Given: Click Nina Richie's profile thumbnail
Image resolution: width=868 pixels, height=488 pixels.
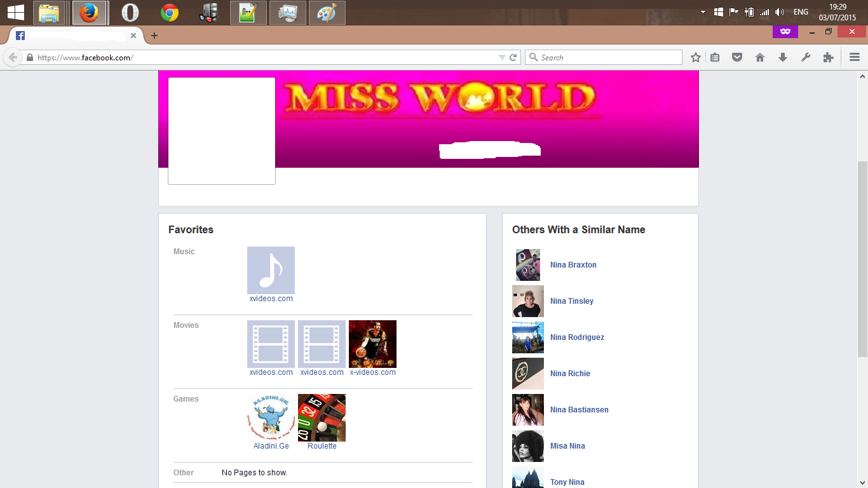Looking at the screenshot, I should click(528, 374).
